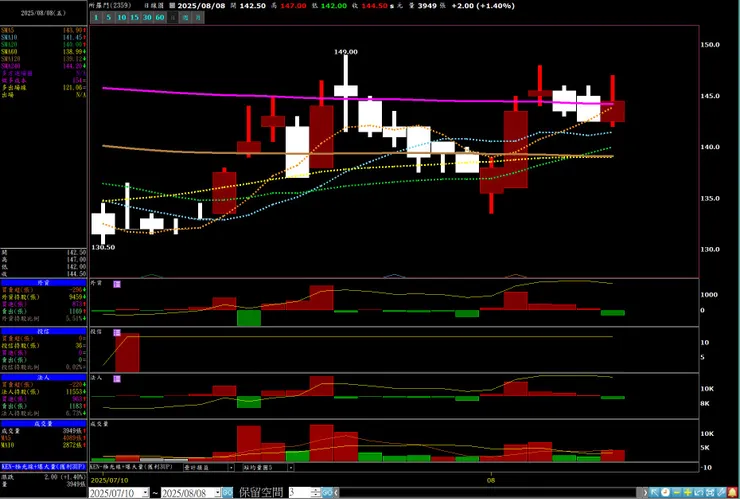Click the red alert bell icon
The width and height of the screenshot is (740, 499).
732,492
